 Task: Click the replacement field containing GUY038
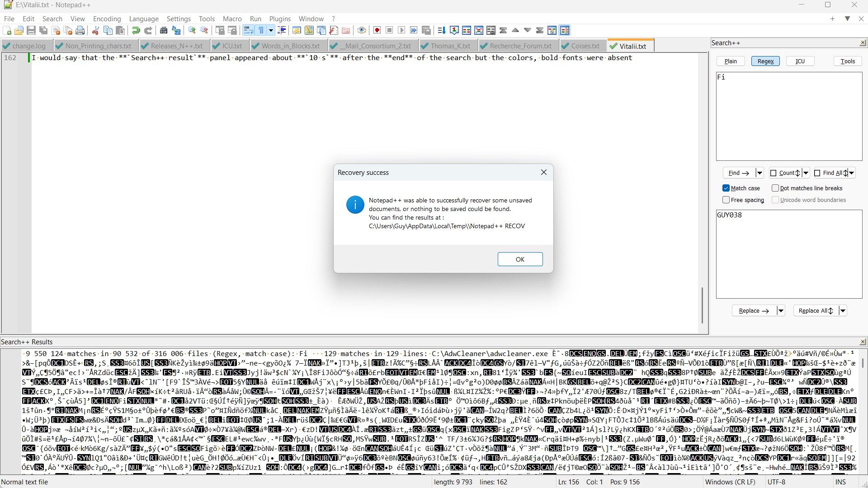[789, 254]
